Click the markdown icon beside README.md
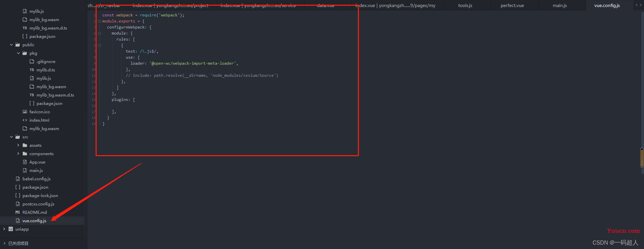 click(18, 212)
